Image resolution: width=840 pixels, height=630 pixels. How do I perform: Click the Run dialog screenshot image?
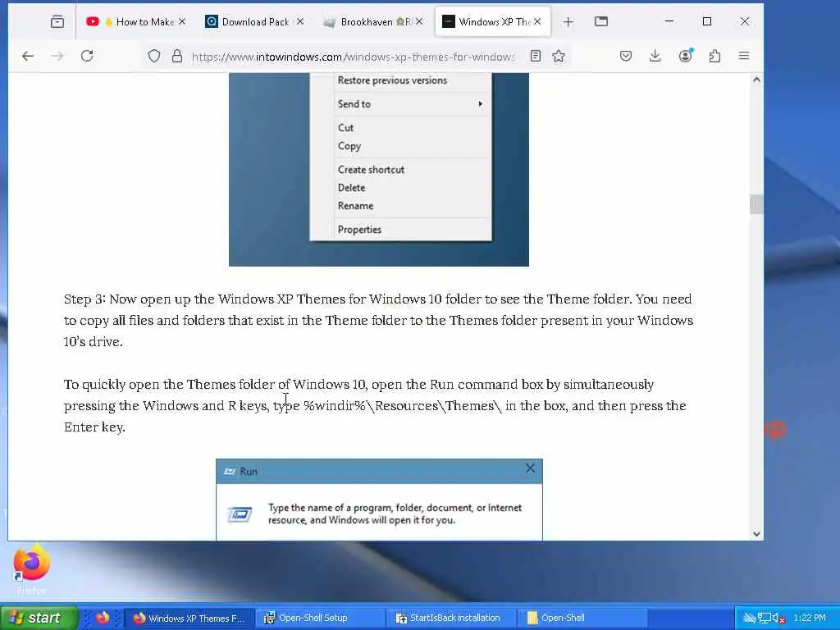(x=379, y=500)
